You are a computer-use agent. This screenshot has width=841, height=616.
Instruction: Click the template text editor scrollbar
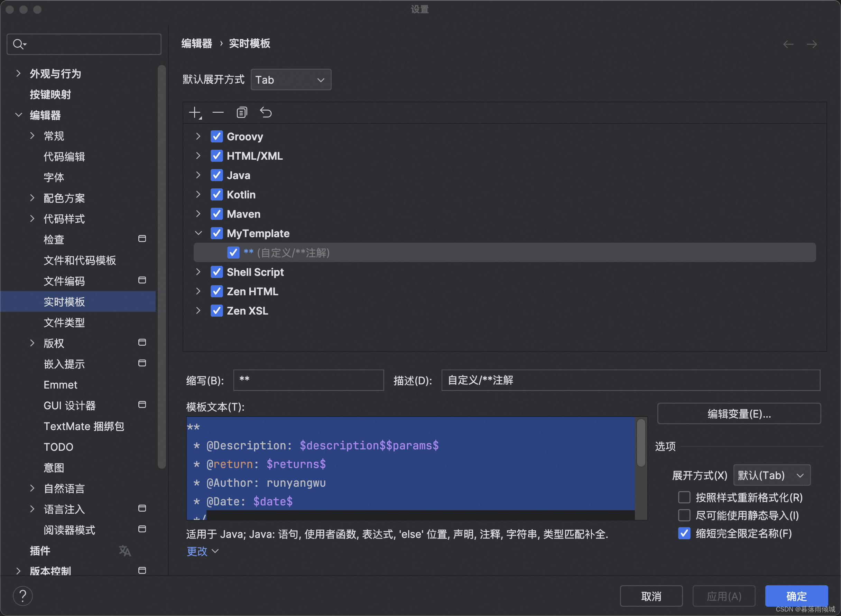pos(641,443)
